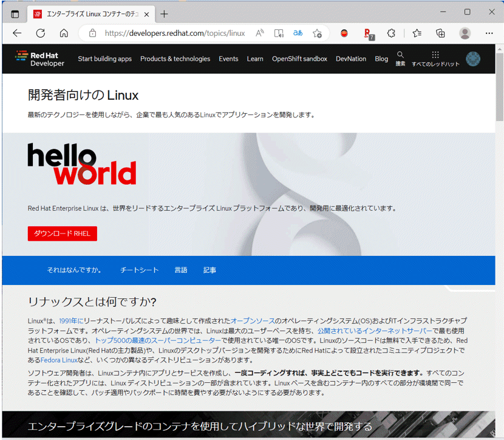Image resolution: width=504 pixels, height=440 pixels.
Task: Select the エンタープライズ Linux browser tab
Action: point(92,14)
